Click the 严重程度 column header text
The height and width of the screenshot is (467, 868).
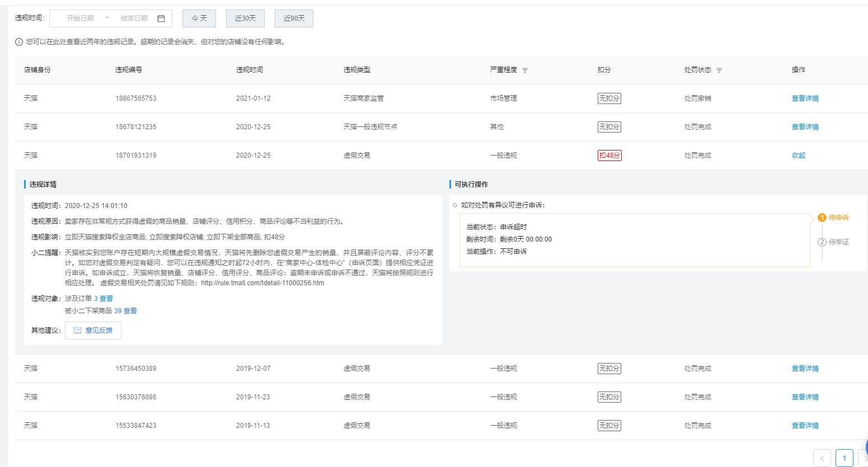click(x=504, y=70)
